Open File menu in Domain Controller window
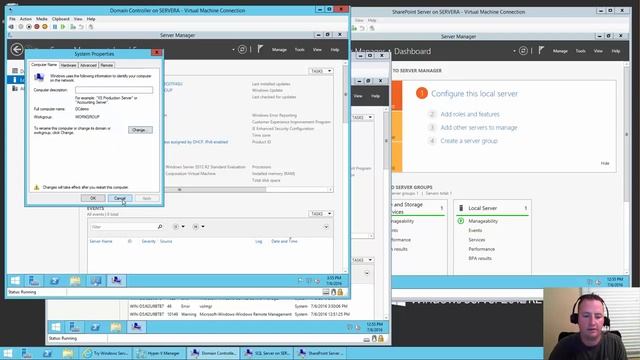The image size is (640, 360). [x=12, y=19]
